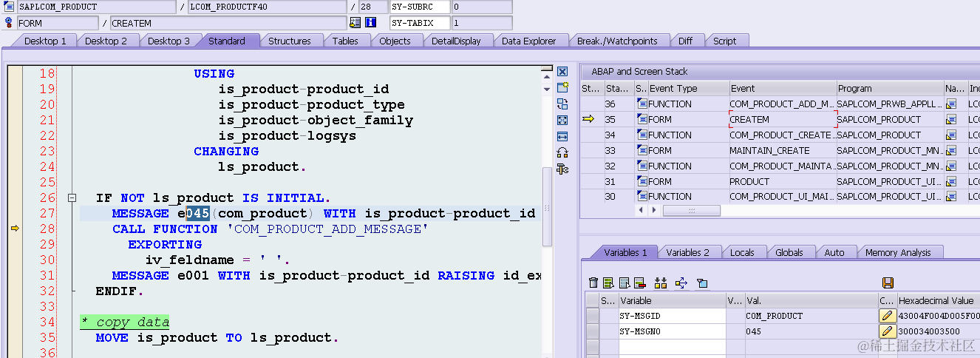Click the navigation icon in stack row 30
The height and width of the screenshot is (358, 980).
[951, 197]
